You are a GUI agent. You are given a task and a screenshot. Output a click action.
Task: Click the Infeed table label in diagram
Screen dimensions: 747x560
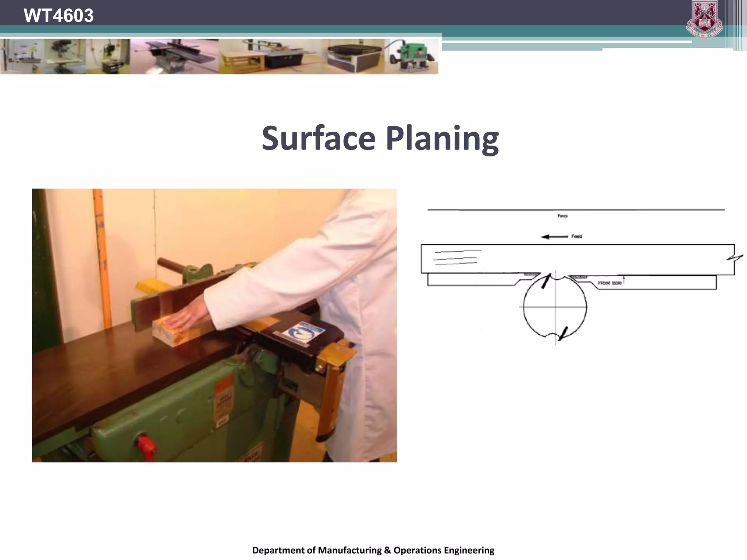tap(609, 283)
